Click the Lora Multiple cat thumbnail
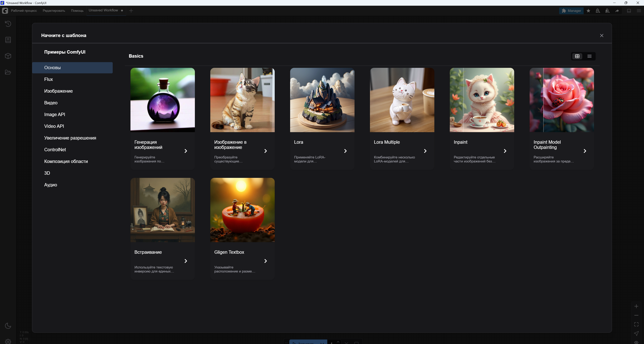Screen dimensions: 644x344 402,100
